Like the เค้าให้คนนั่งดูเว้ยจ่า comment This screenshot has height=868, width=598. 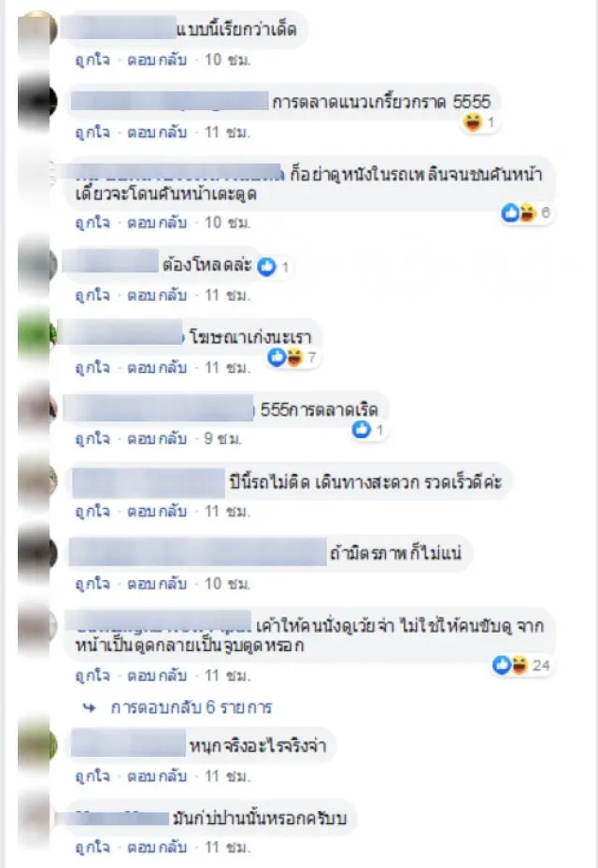93,676
